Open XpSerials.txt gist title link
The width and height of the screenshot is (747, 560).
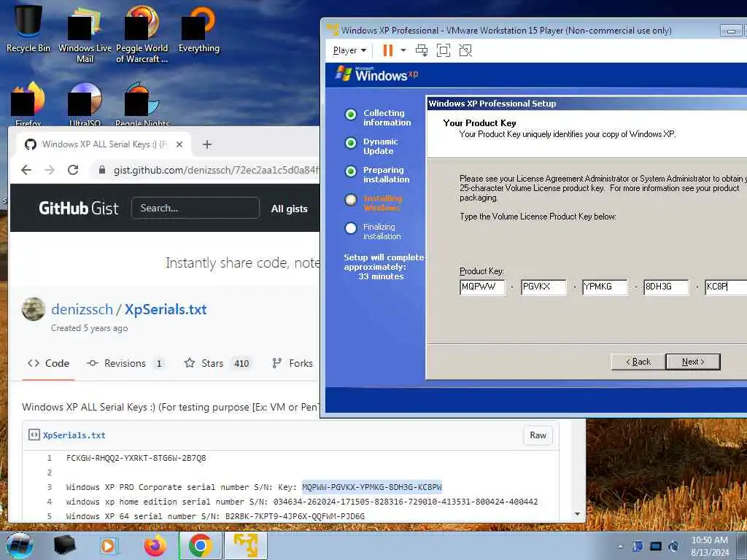tap(166, 309)
